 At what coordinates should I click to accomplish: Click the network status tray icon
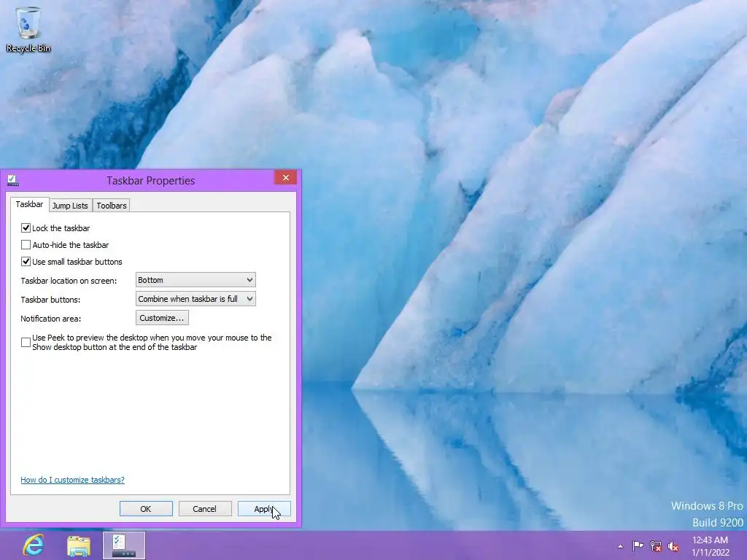[x=656, y=546]
